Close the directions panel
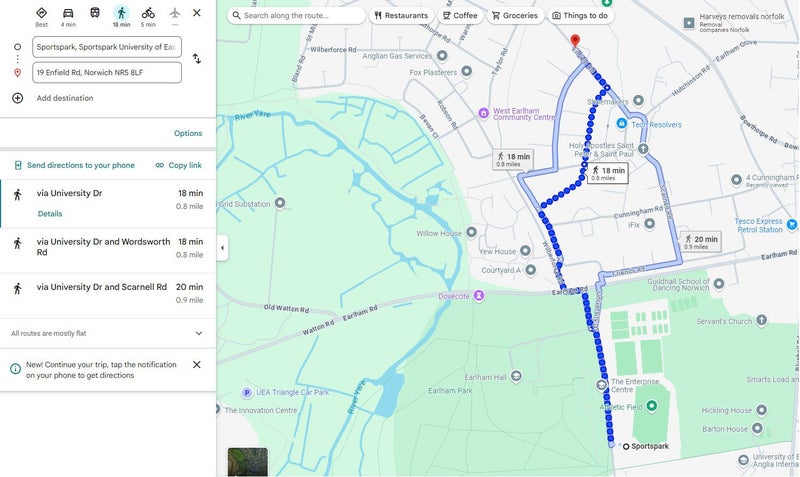 (197, 13)
